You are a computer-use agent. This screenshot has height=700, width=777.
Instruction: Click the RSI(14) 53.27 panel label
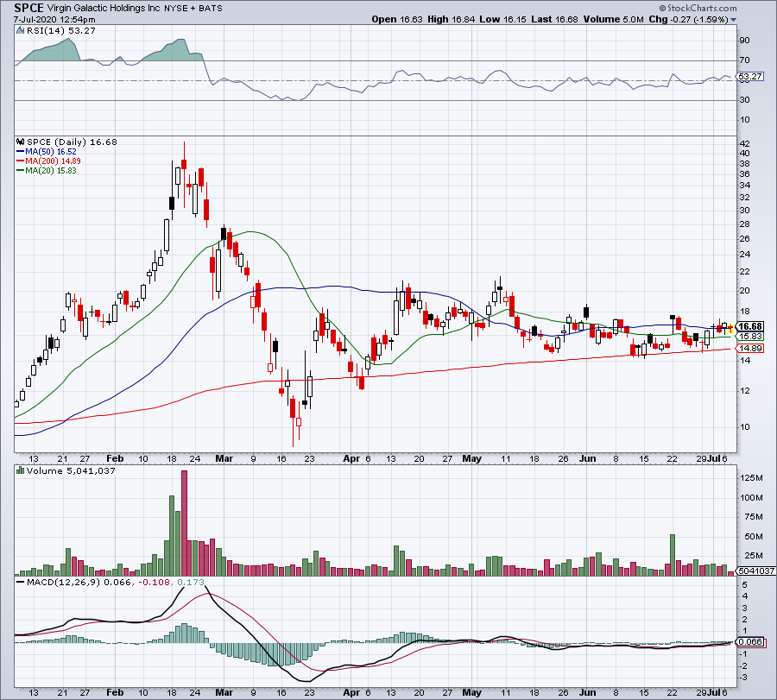point(60,31)
